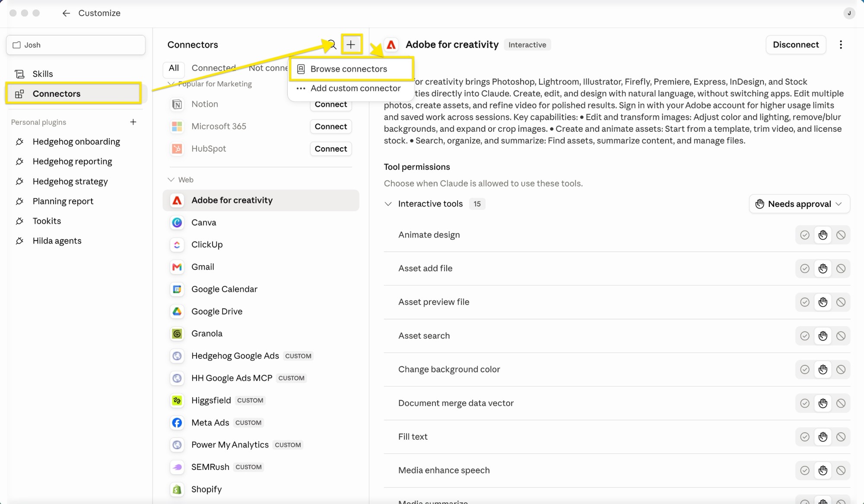The width and height of the screenshot is (864, 504).
Task: Click the 15 tools count badge
Action: click(477, 204)
